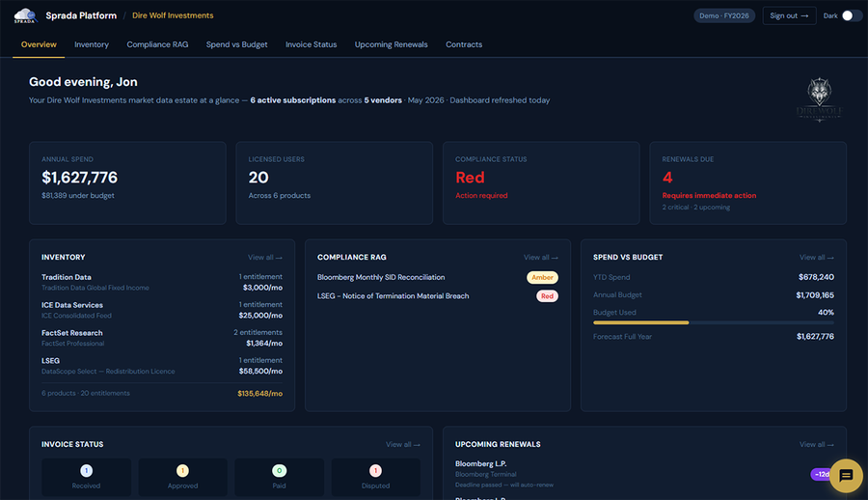Image resolution: width=868 pixels, height=500 pixels.
Task: Click the YTD Spend value $678,240
Action: [816, 277]
